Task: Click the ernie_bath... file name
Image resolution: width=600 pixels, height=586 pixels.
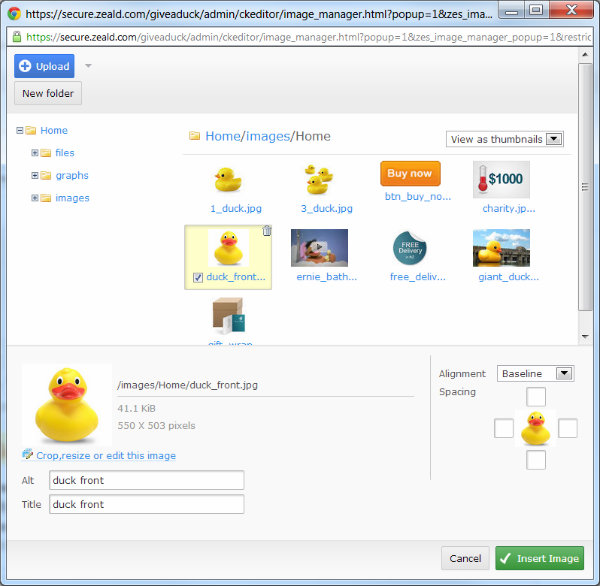Action: pyautogui.click(x=327, y=277)
